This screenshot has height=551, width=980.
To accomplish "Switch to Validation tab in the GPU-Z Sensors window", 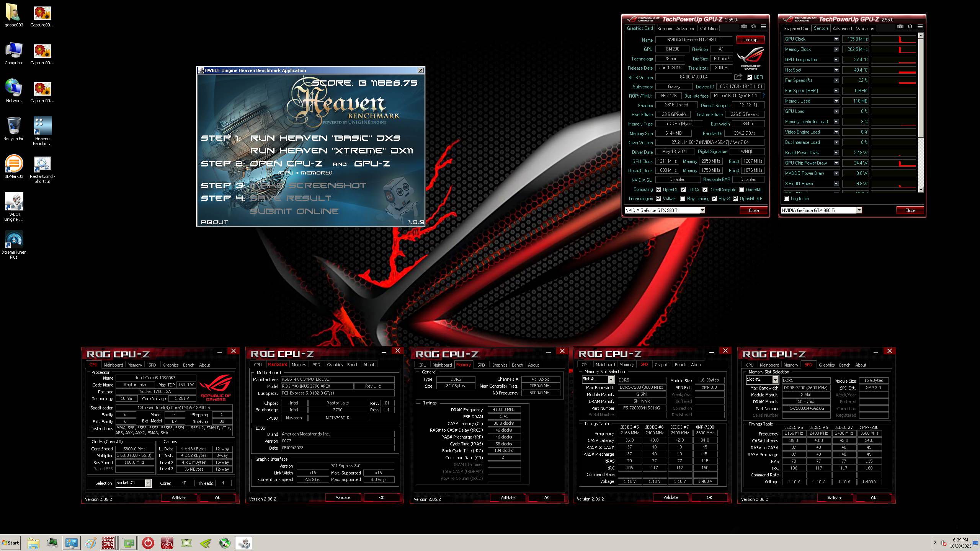I will point(865,29).
